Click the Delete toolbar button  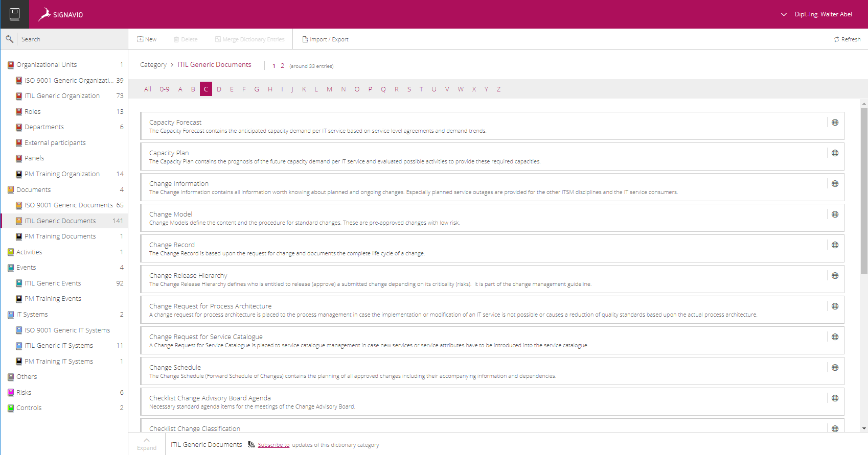(x=186, y=39)
